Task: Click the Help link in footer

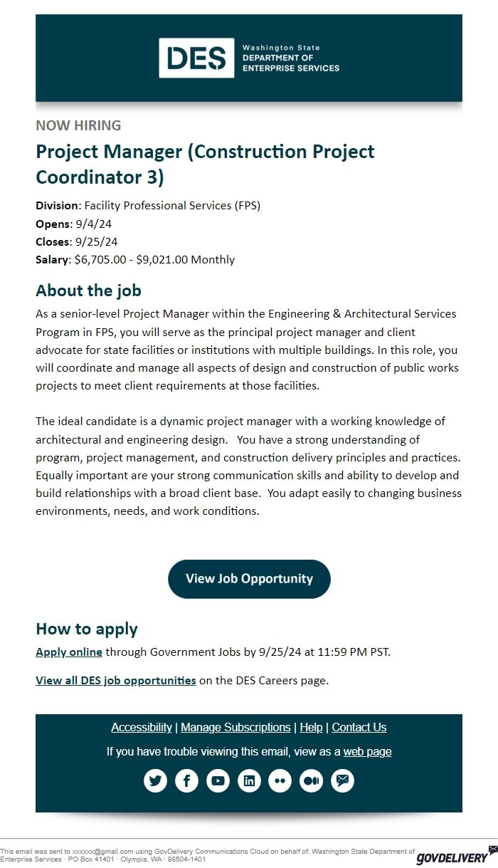Action: 311,727
